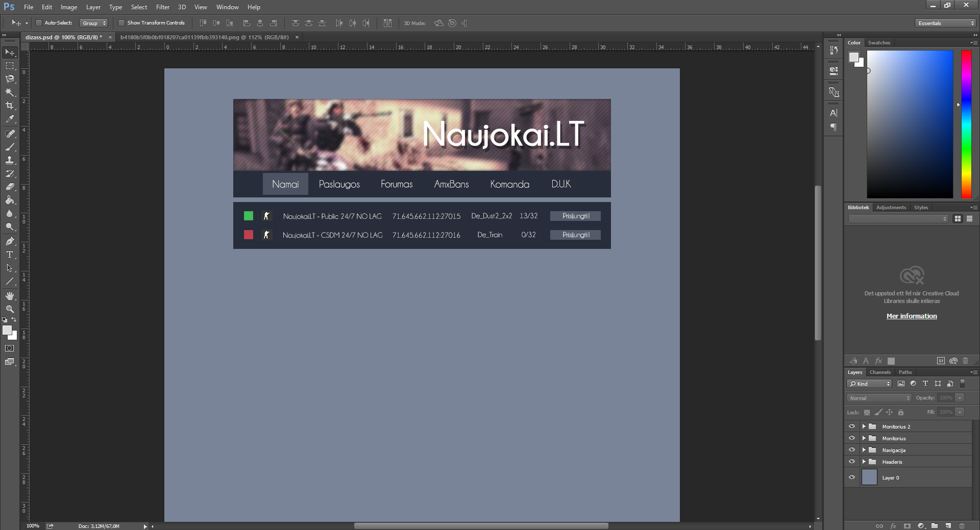980x530 pixels.
Task: Switch to the b4180b5f0b0bf…png document tab
Action: 205,37
